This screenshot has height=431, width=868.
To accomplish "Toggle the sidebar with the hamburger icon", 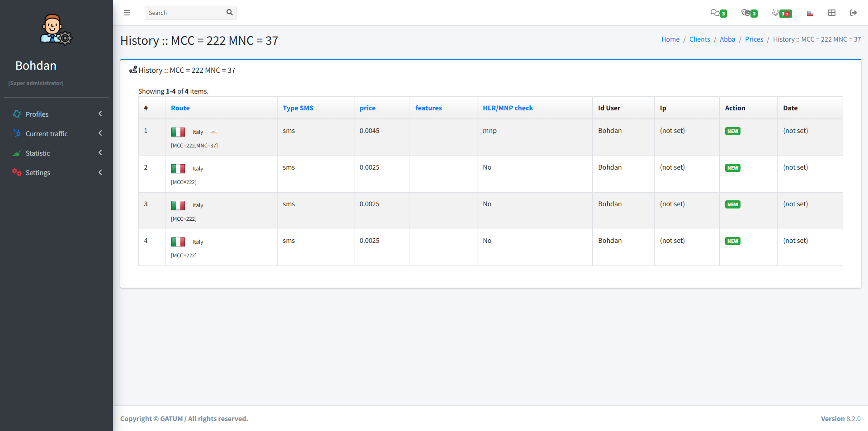I will pyautogui.click(x=127, y=13).
